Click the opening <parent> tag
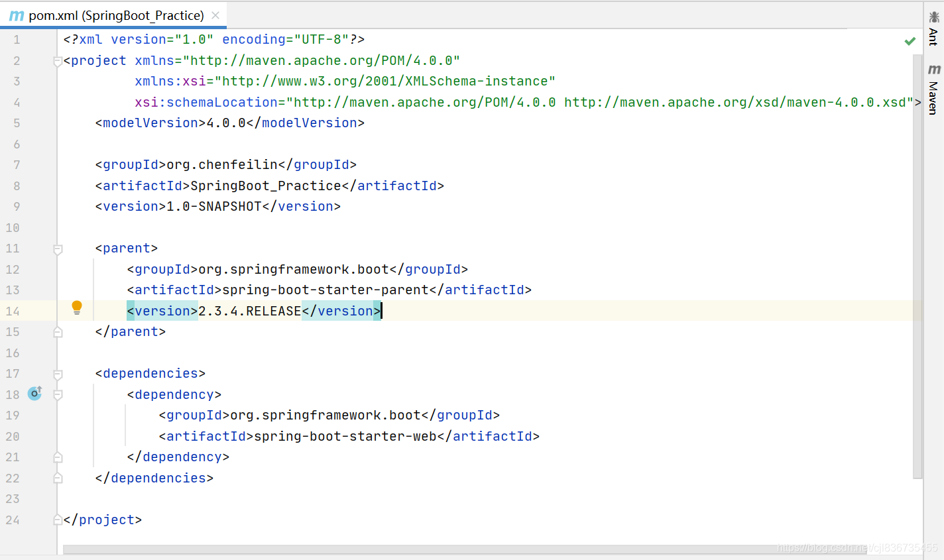This screenshot has width=944, height=560. point(127,248)
